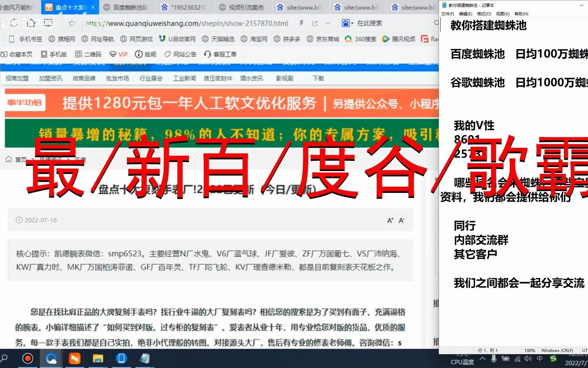Screen dimensions: 588x368
Task: Open the Baidu search engine selector
Action: [x=347, y=23]
